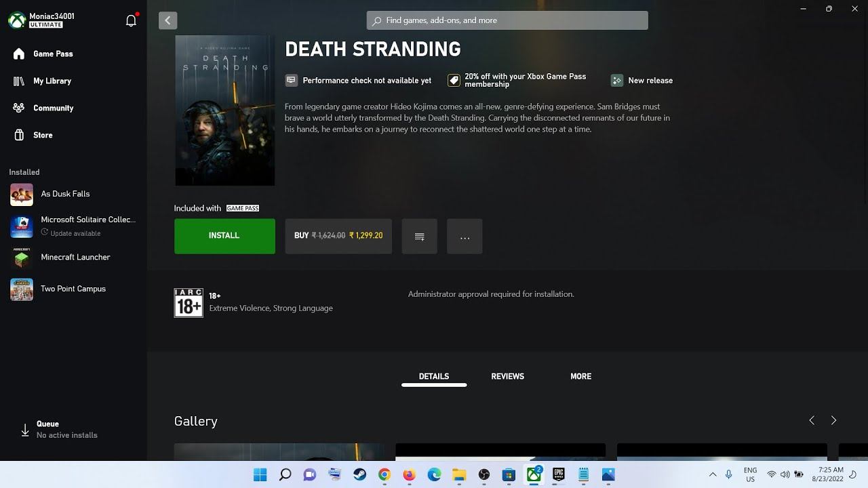Viewport: 868px width, 488px height.
Task: Click the add to list icon button
Action: (419, 236)
